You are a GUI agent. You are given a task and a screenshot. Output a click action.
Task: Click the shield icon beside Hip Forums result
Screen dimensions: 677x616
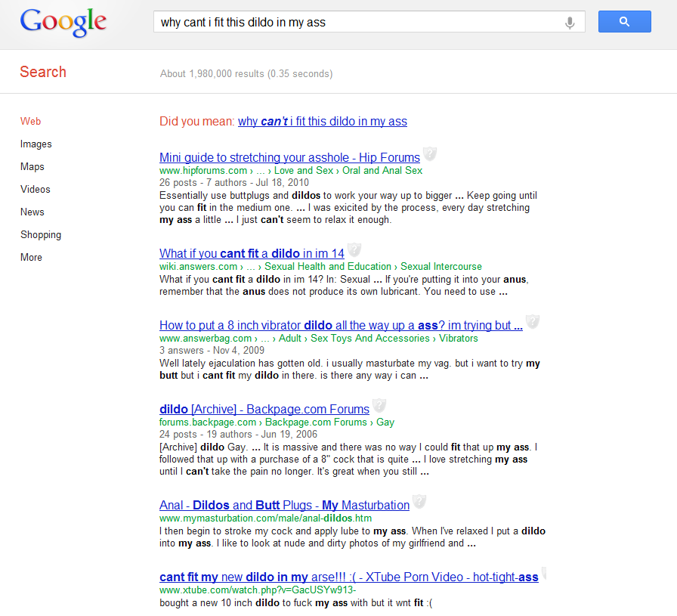tap(430, 153)
